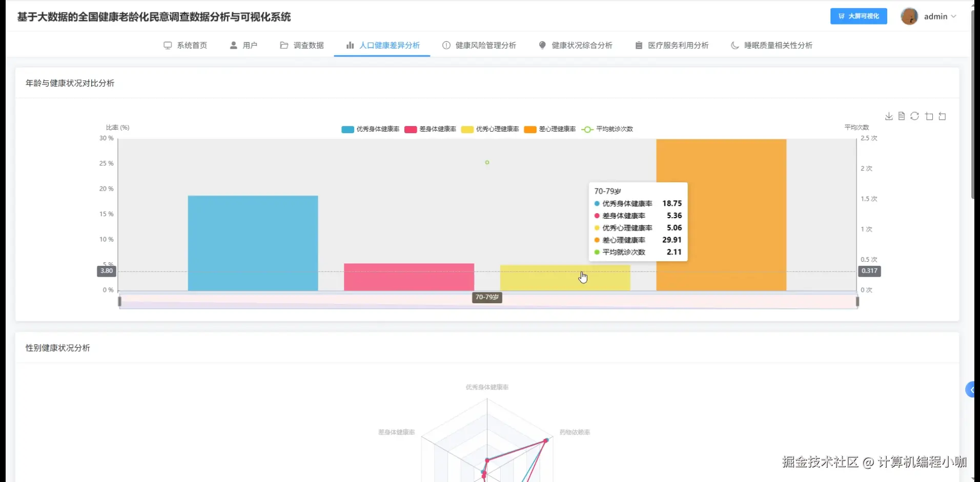Click the system title heading text
980x482 pixels.
154,17
